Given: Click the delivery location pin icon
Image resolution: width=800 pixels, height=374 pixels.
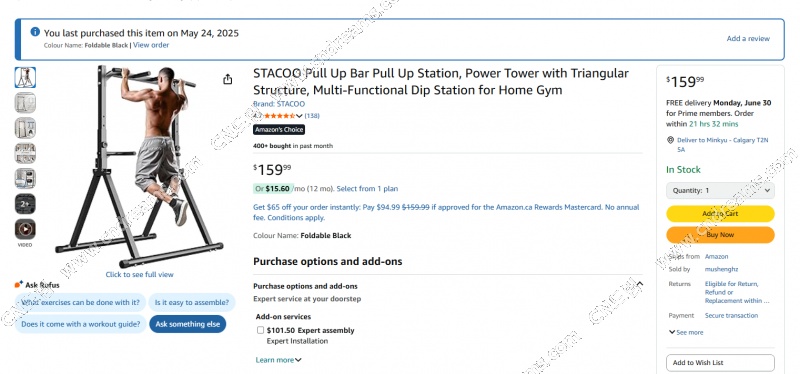Looking at the screenshot, I should pos(670,140).
